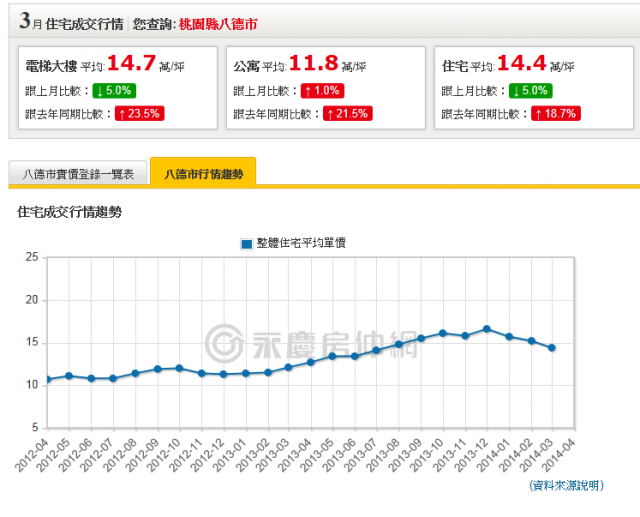The width and height of the screenshot is (640, 517).
Task: Click the chart data point for 2013-09
Action: click(421, 338)
